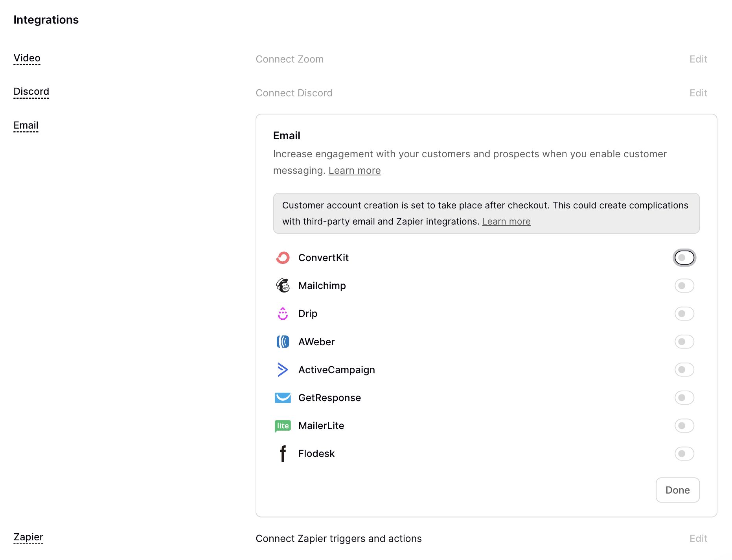
Task: Click Edit for Zapier triggers
Action: [x=698, y=538]
